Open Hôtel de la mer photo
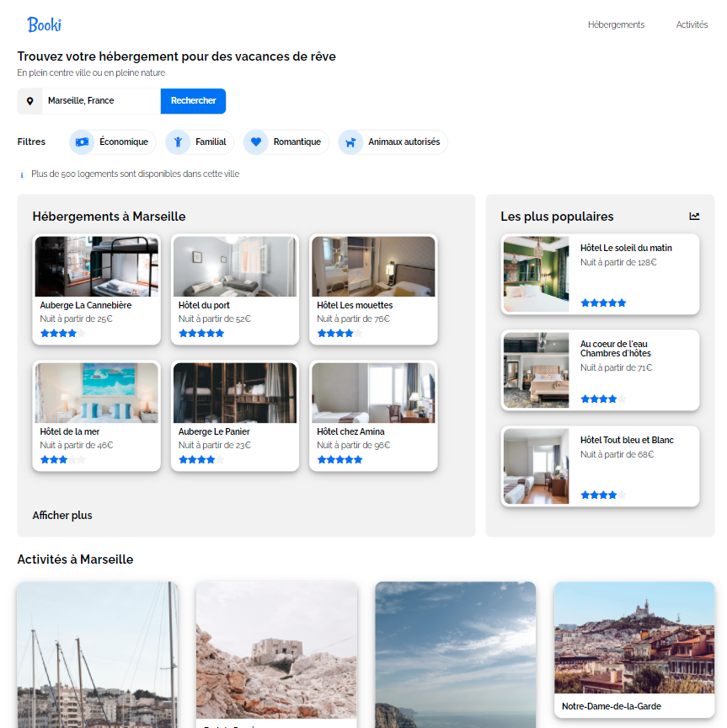 97,393
